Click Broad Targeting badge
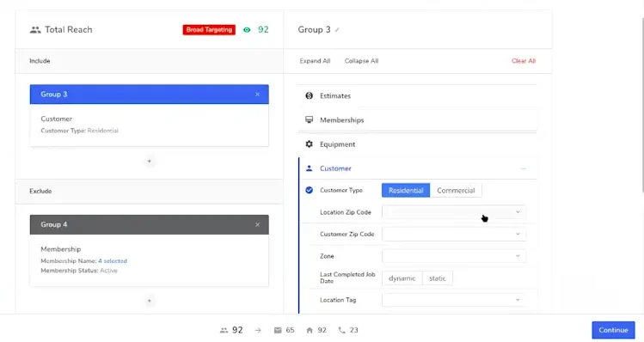The image size is (644, 342). tap(209, 29)
